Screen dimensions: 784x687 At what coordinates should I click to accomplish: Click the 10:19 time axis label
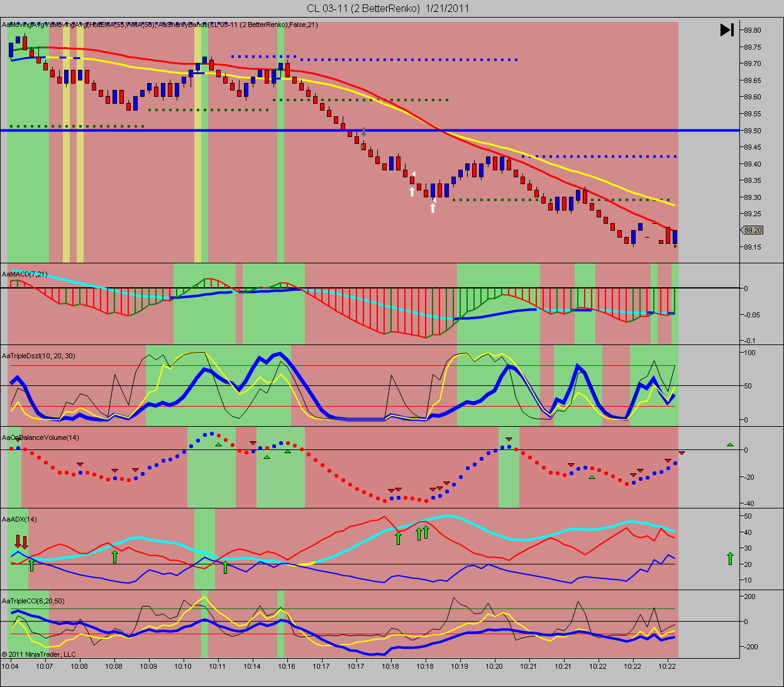click(460, 666)
